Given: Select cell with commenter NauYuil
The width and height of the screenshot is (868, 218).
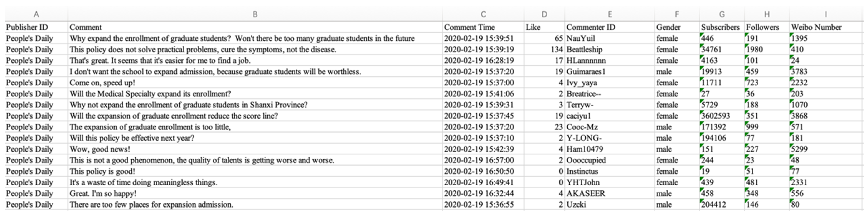Looking at the screenshot, I should [x=580, y=38].
